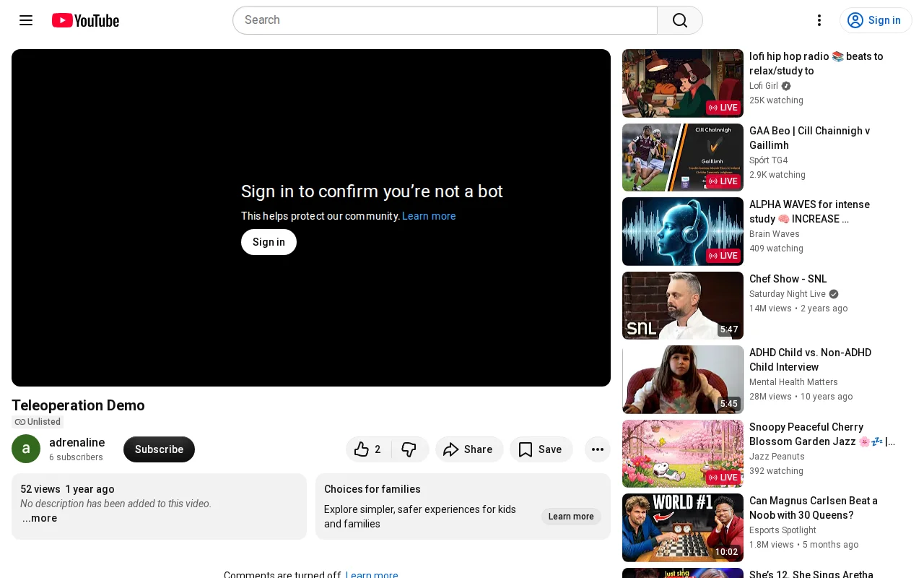Open ADHD Child Interview thumbnail

[x=683, y=379]
